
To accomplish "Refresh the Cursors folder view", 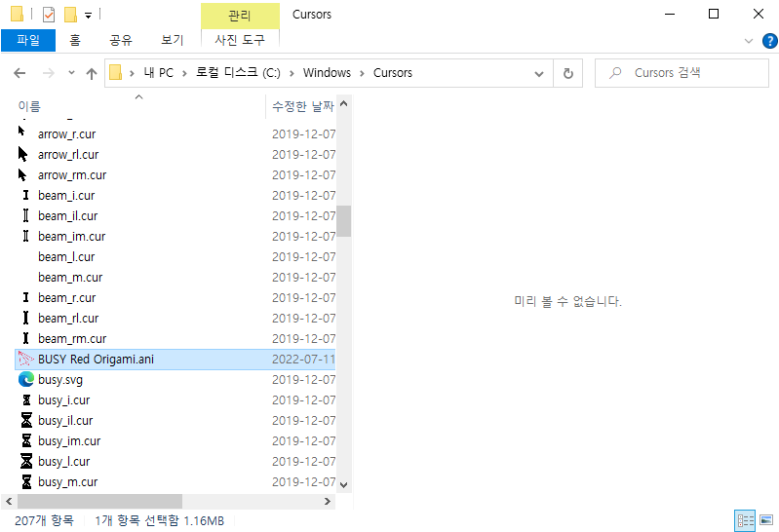I will click(x=567, y=73).
